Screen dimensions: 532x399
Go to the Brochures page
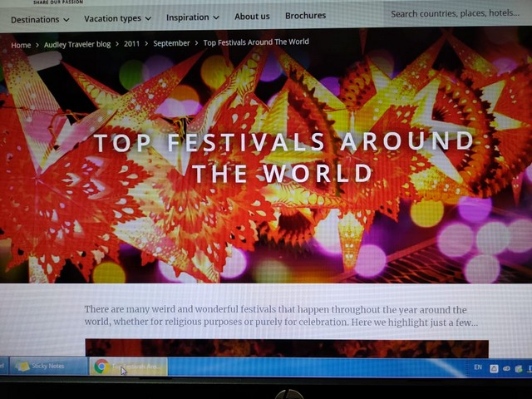pos(305,16)
